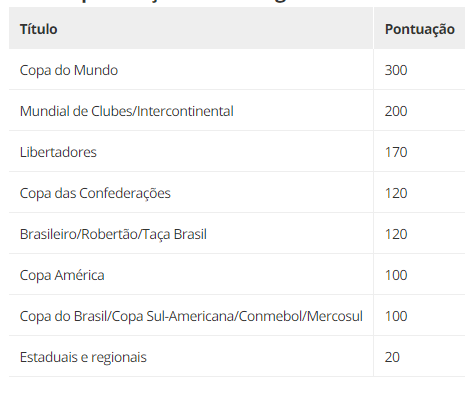471x393 pixels.
Task: Click the 120 score beside Brasileiro/Robertão
Action: click(396, 234)
